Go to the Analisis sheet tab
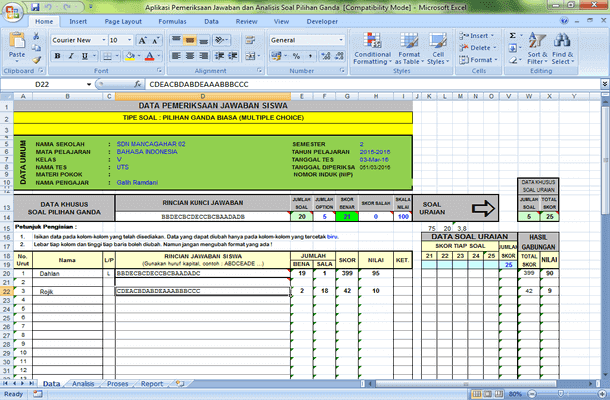Viewport: 610px width, 400px height. click(x=83, y=384)
